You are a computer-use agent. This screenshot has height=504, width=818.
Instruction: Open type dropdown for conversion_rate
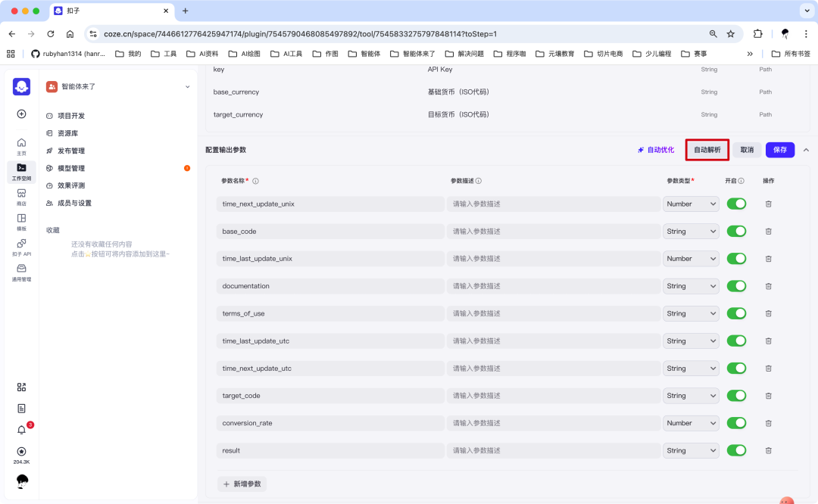pos(691,423)
